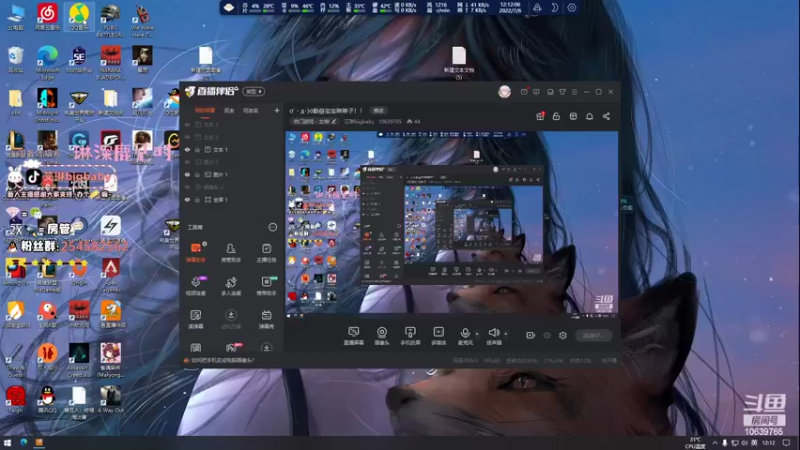Add a 多媒体 media source
The width and height of the screenshot is (800, 450).
click(x=438, y=336)
